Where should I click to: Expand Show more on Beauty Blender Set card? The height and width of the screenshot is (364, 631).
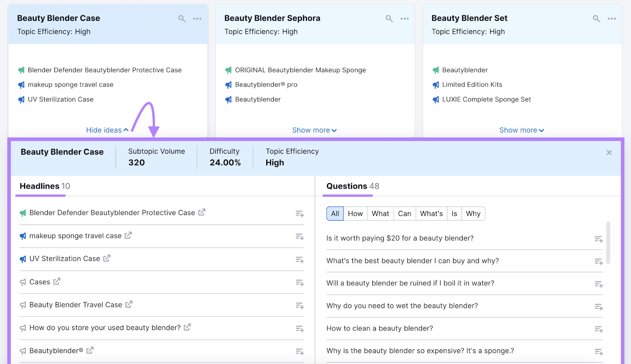click(x=521, y=130)
